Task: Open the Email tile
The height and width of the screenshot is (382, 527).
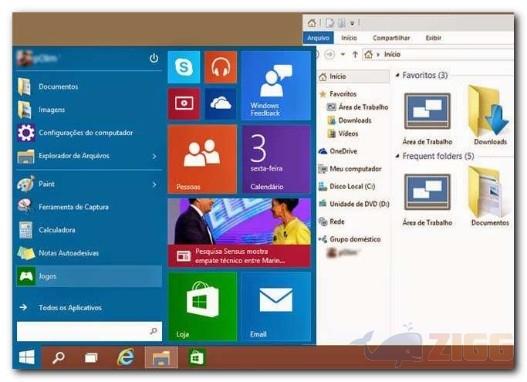Action: click(x=276, y=306)
